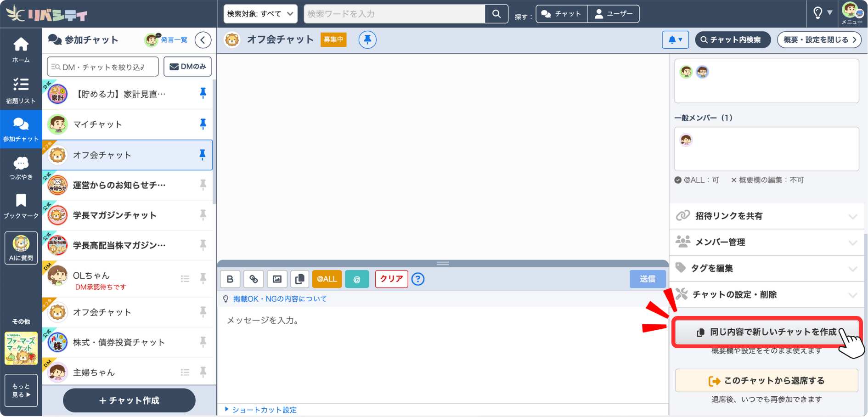Select the AIに質問 sidebar icon
Screen dimensions: 868x417
pyautogui.click(x=21, y=248)
